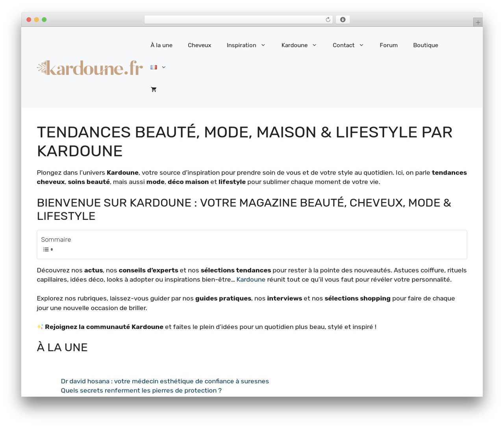Expand the Inspiration menu chevron

(263, 45)
